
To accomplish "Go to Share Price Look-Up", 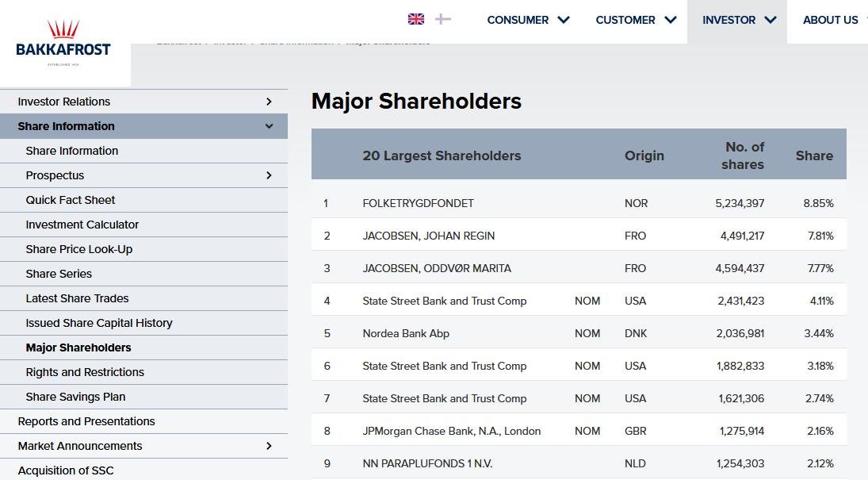I will [79, 249].
